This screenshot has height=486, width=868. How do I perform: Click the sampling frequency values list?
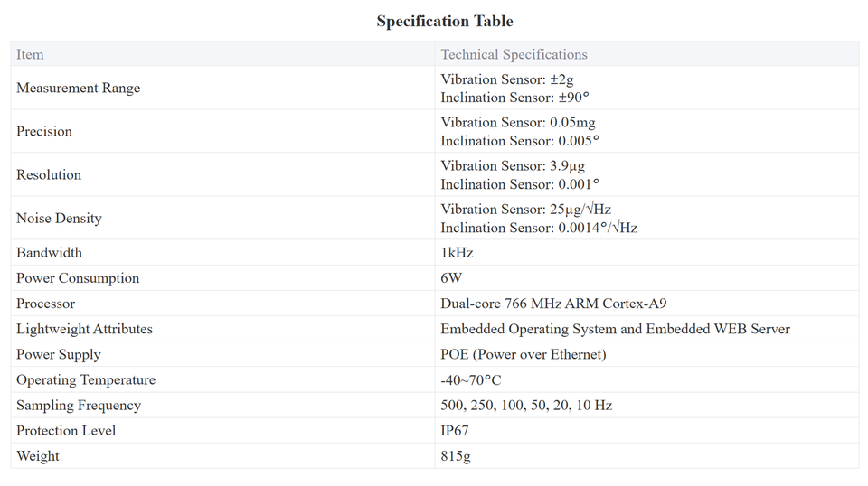pyautogui.click(x=526, y=405)
